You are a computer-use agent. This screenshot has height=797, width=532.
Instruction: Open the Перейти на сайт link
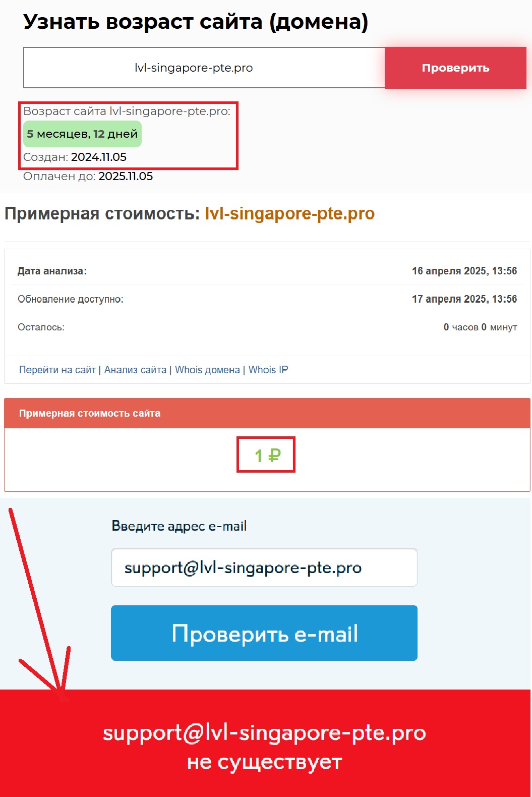57,370
